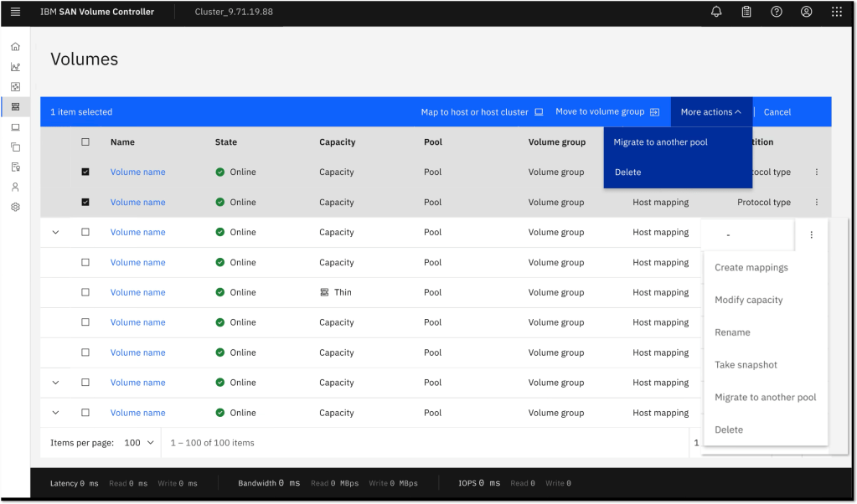
Task: Check the checkbox on the Thin capacity row
Action: 85,293
